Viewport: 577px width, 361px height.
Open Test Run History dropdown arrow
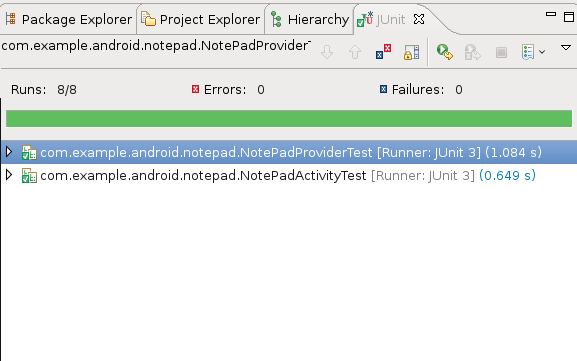click(x=542, y=52)
